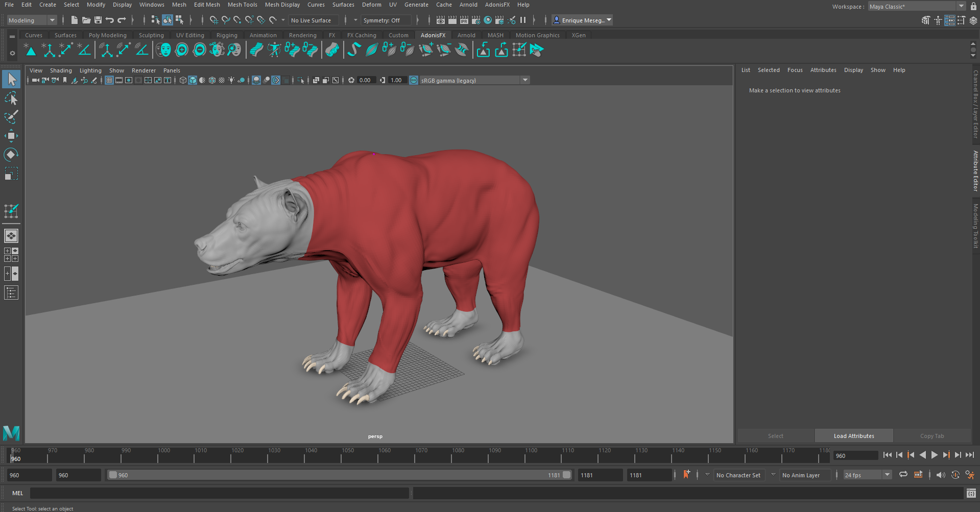
Task: Click the range slider bar showing 960
Action: click(337, 475)
